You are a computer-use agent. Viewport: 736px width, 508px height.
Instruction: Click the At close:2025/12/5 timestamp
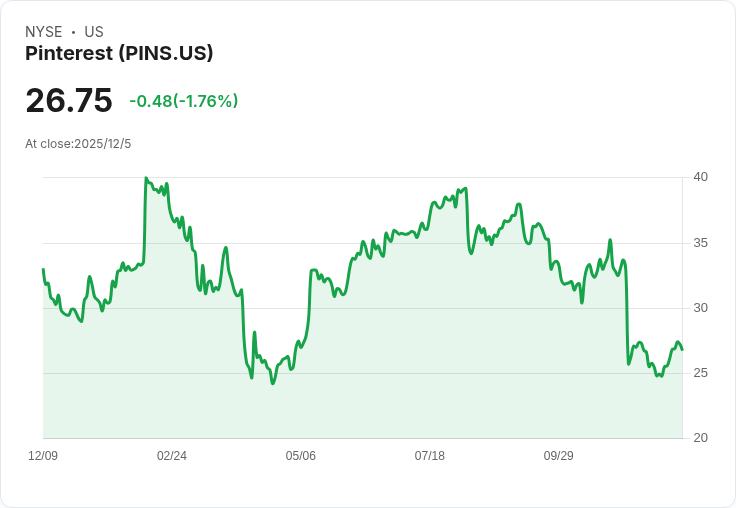(78, 143)
